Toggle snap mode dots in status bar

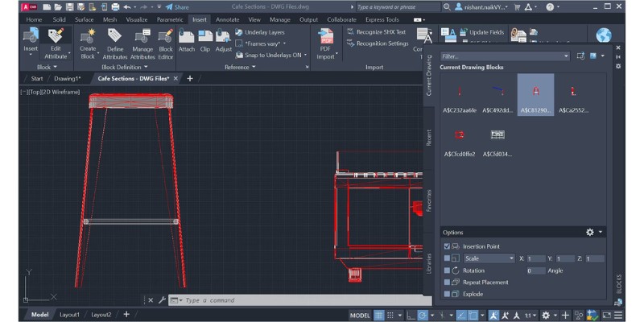click(x=390, y=316)
